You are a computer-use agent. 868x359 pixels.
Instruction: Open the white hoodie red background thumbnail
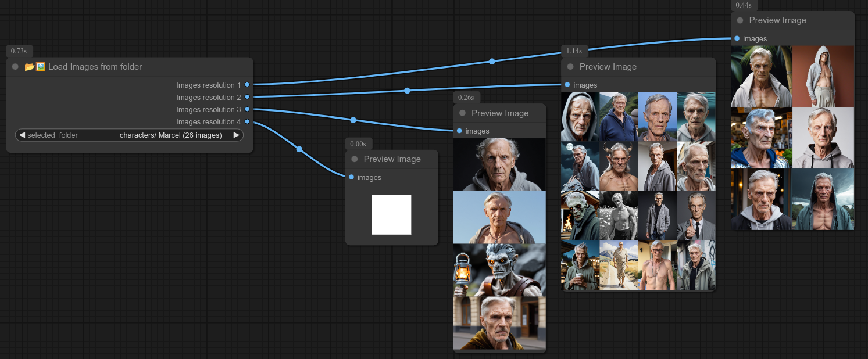823,76
